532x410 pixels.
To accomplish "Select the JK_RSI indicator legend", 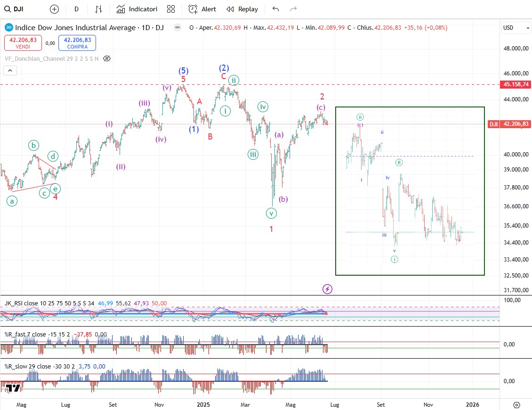I will 49,303.
